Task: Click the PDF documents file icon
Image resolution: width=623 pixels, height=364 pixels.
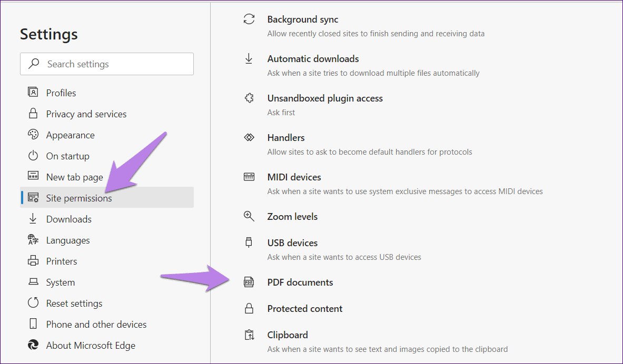Action: tap(249, 282)
